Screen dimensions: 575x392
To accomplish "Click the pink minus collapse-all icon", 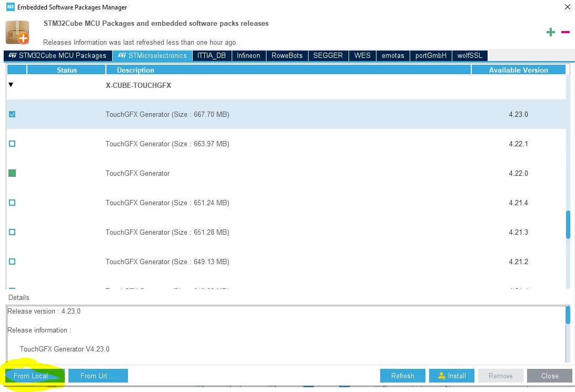I will point(565,32).
